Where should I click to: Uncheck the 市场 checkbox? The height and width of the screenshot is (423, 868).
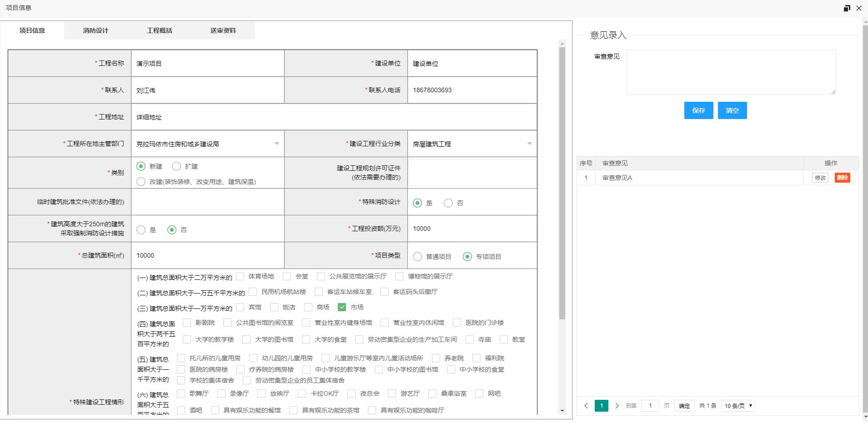(x=342, y=307)
